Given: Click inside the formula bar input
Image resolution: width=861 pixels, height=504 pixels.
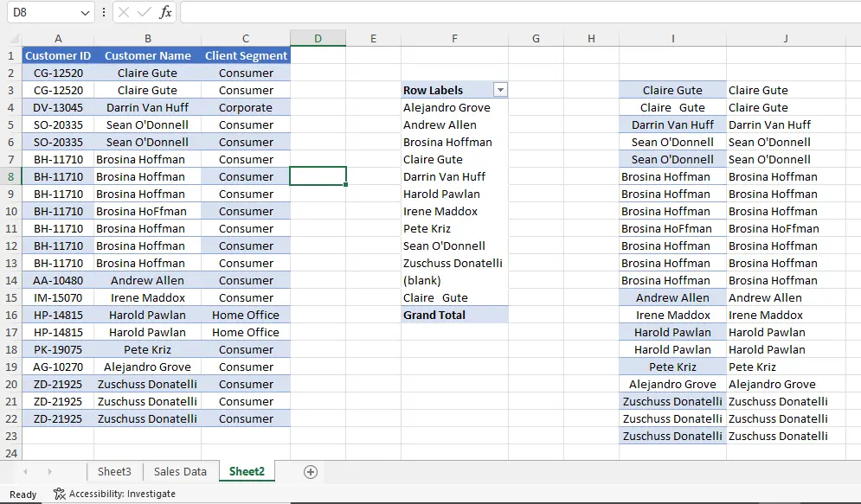Looking at the screenshot, I should [x=519, y=12].
